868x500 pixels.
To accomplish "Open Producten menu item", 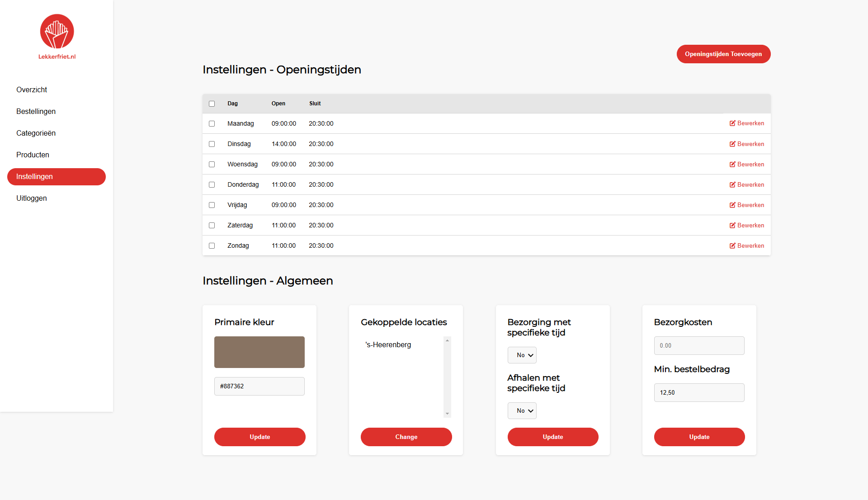I will tap(33, 155).
